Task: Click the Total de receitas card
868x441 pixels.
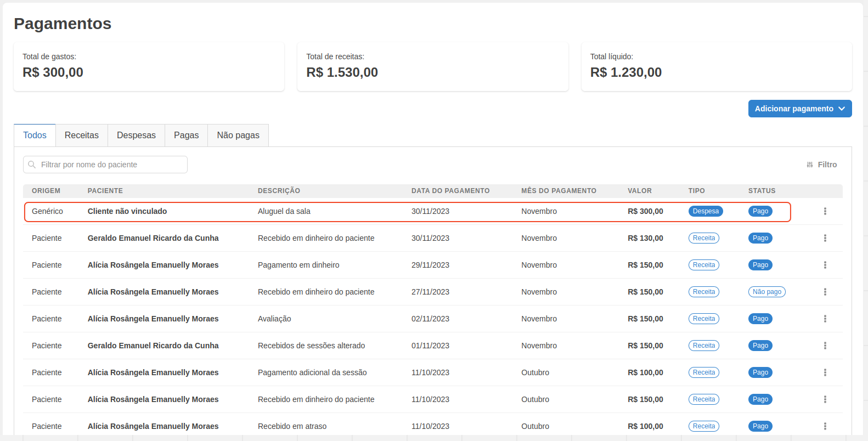Action: pyautogui.click(x=432, y=66)
